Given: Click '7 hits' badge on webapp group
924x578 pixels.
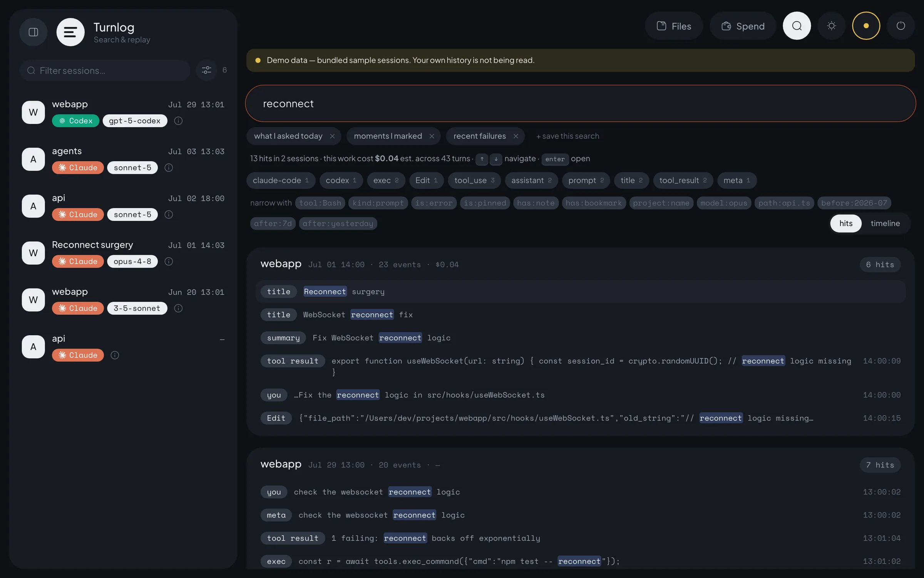Looking at the screenshot, I should pos(880,465).
